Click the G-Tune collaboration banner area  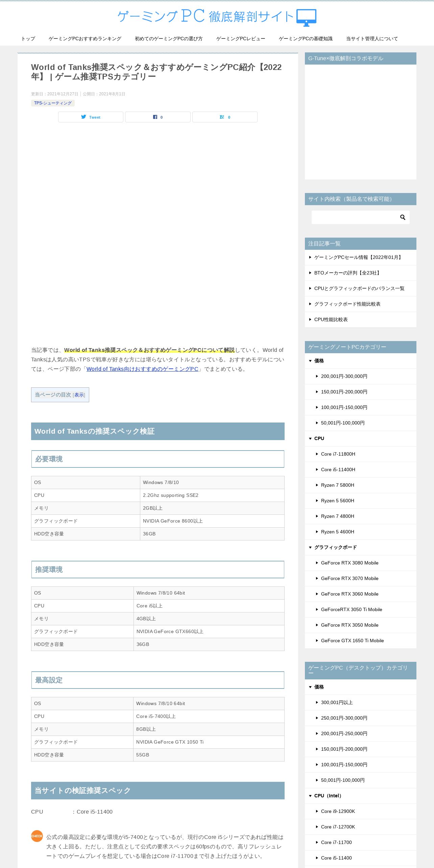pos(361,122)
